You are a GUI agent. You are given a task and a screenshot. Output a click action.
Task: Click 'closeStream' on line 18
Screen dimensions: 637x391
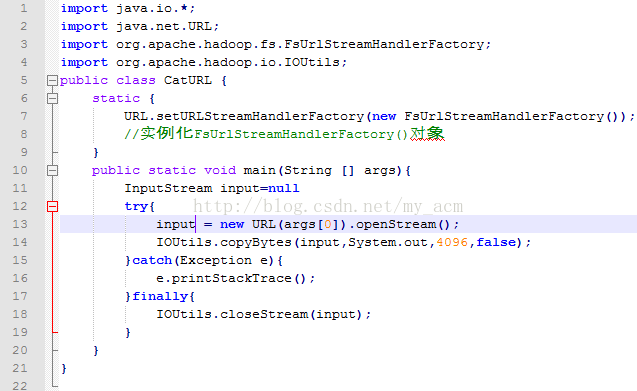point(264,314)
